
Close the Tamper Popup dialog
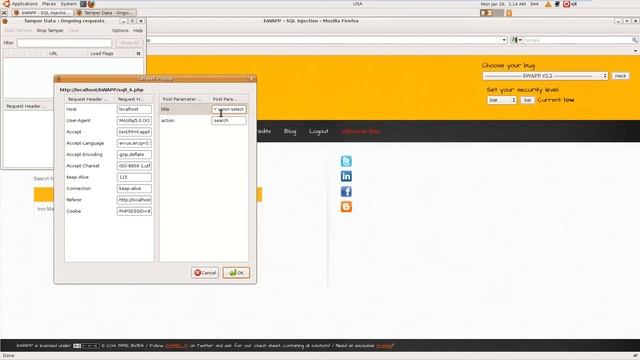252,79
